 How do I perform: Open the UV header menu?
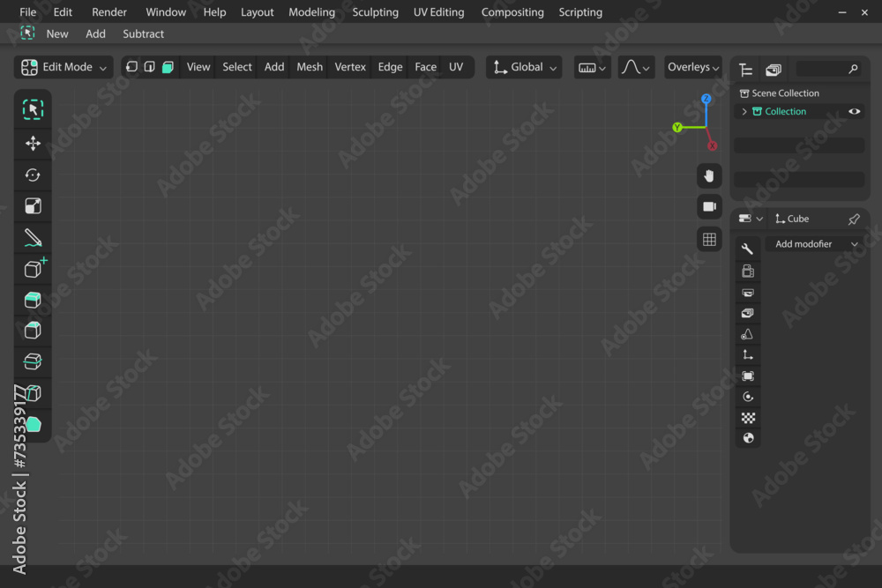click(x=456, y=67)
